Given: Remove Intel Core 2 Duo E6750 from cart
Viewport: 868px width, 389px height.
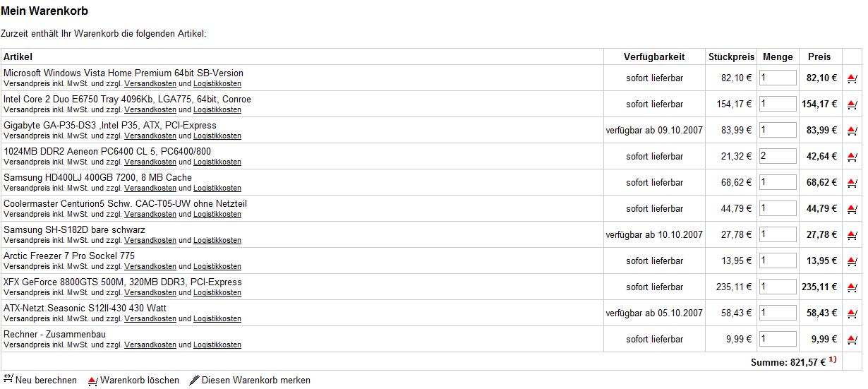Looking at the screenshot, I should (852, 104).
